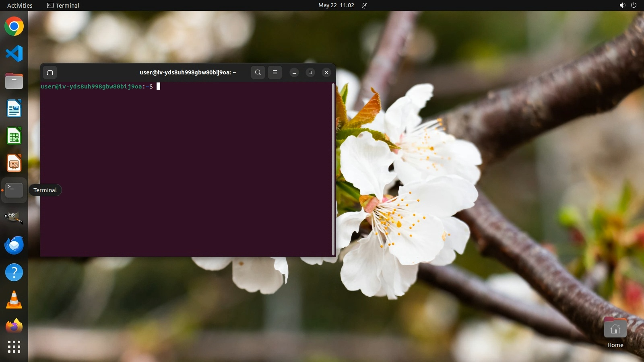This screenshot has height=362, width=644.
Task: Click the terminal search icon
Action: 258,73
